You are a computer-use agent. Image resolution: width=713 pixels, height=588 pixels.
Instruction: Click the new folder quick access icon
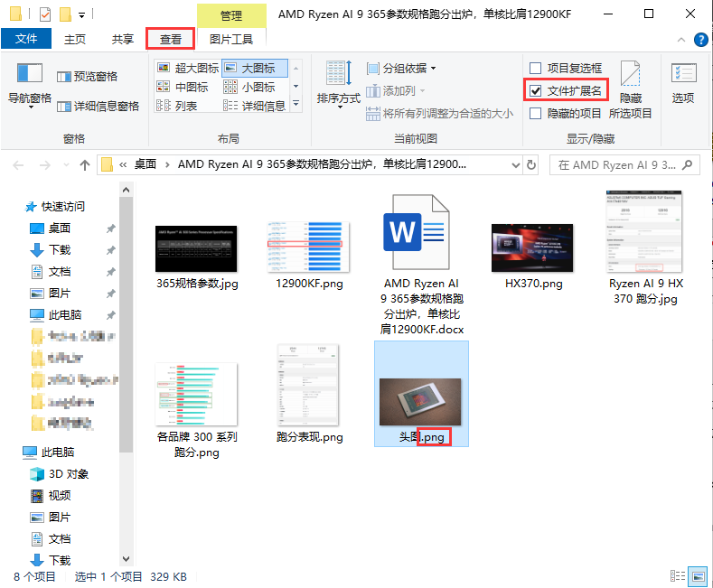[x=65, y=14]
